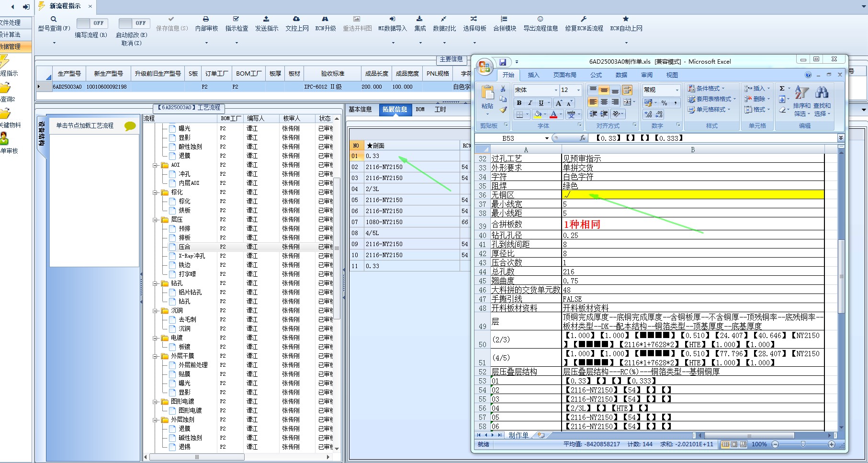Apply bold formatting in Excel

click(519, 103)
